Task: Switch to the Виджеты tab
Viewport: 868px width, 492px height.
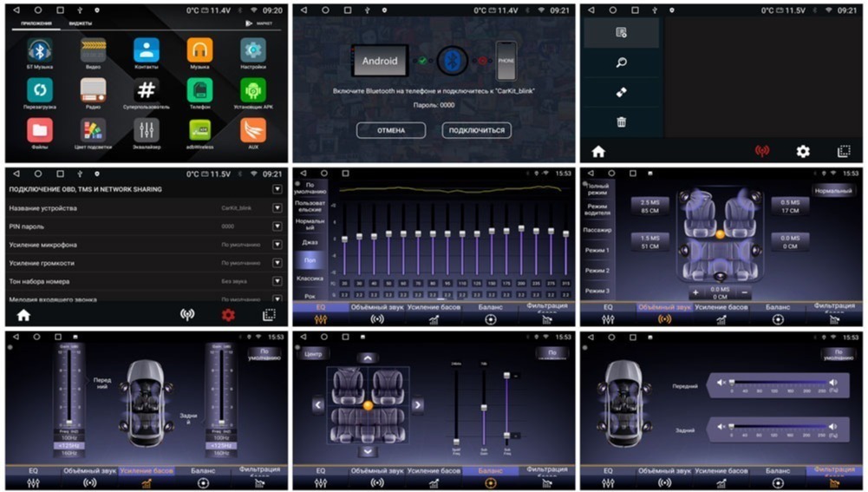Action: [x=81, y=23]
